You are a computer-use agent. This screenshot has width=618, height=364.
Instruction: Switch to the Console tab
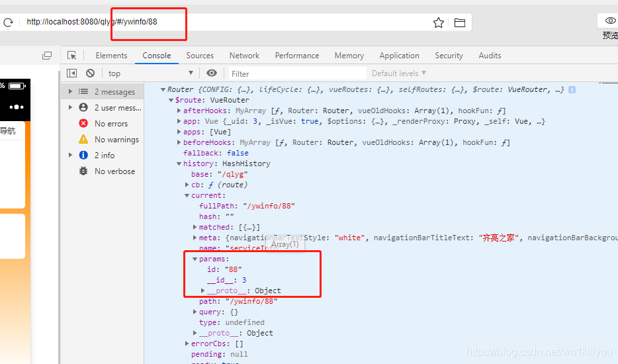point(156,56)
